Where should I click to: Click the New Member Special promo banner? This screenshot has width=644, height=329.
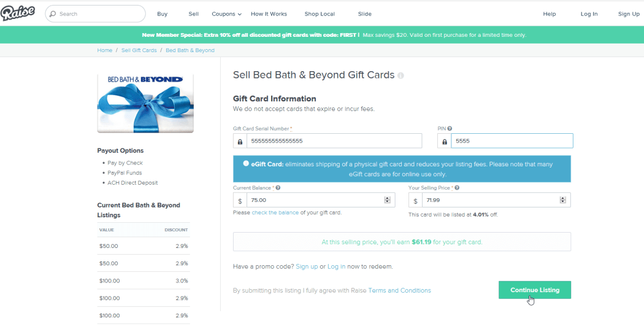322,35
